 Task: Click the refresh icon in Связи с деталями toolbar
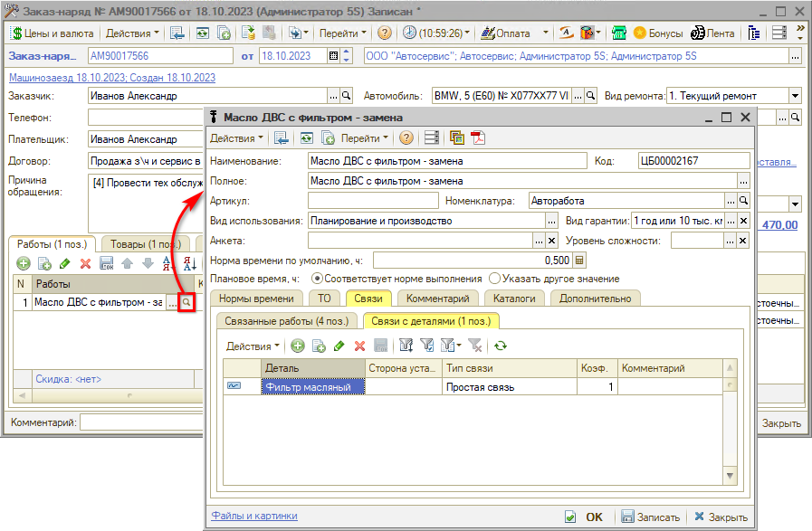501,346
